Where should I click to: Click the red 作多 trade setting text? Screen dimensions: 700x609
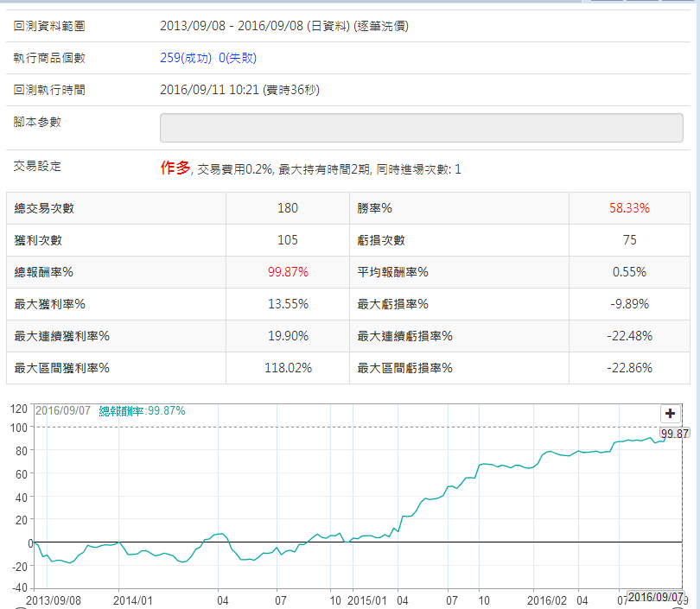tap(175, 168)
